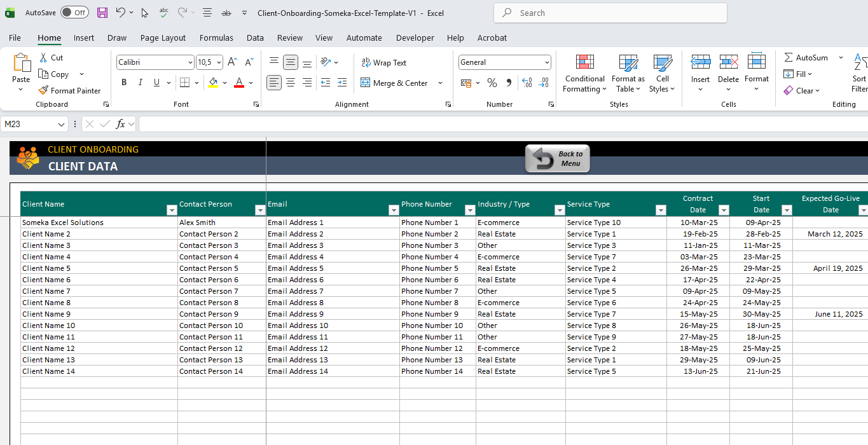The width and height of the screenshot is (868, 445).
Task: Apply the Percent Style format
Action: click(x=492, y=82)
